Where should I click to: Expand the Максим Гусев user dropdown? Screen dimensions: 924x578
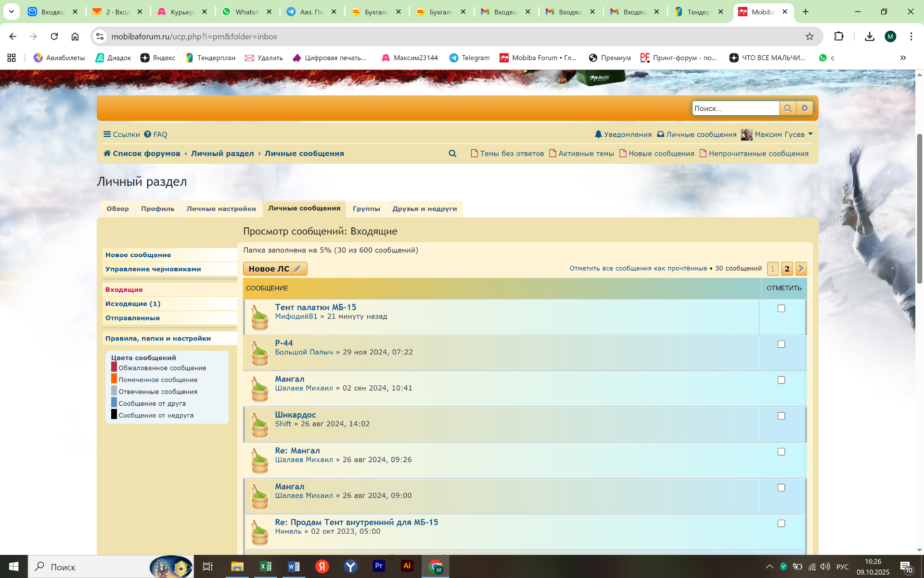[x=810, y=134]
